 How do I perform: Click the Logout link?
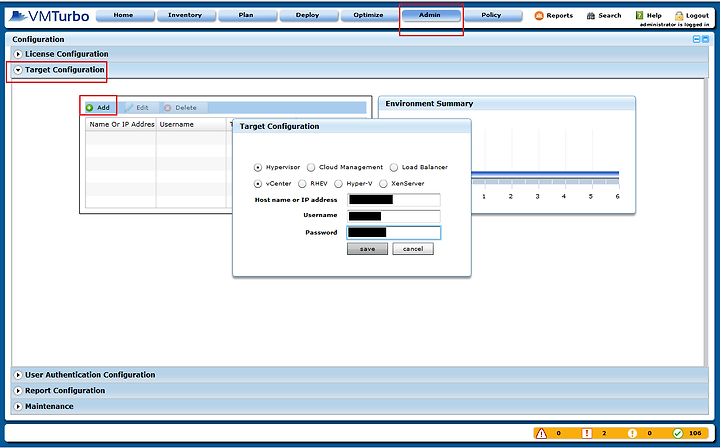(x=698, y=16)
